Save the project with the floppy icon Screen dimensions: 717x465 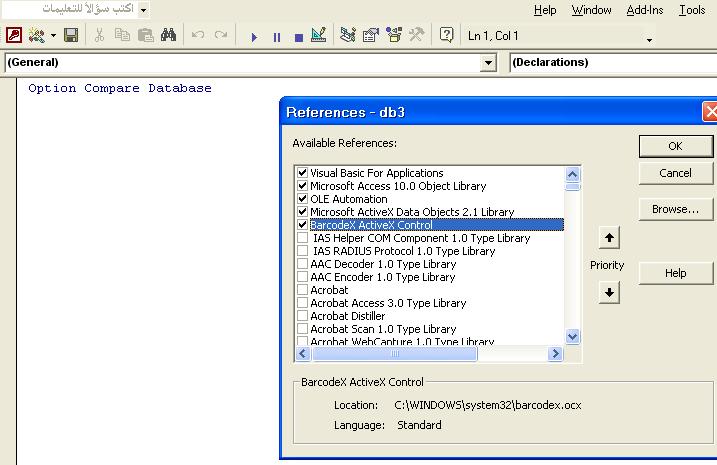pos(71,35)
